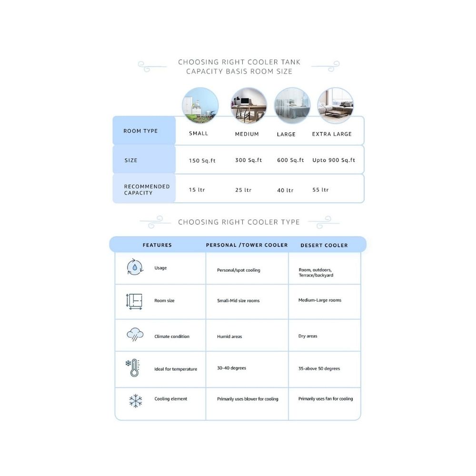This screenshot has height=476, width=476.
Task: Select the Large room bedroom photo
Action: click(x=292, y=105)
